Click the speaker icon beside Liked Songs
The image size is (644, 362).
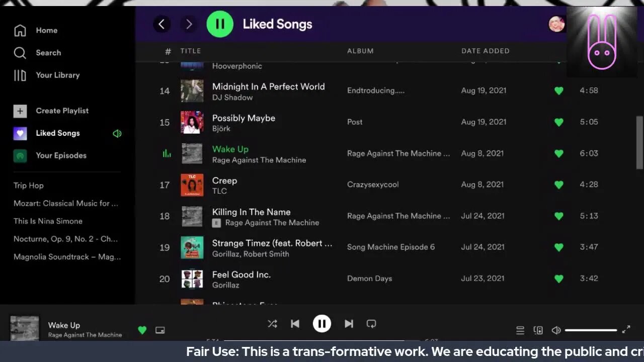(x=117, y=133)
